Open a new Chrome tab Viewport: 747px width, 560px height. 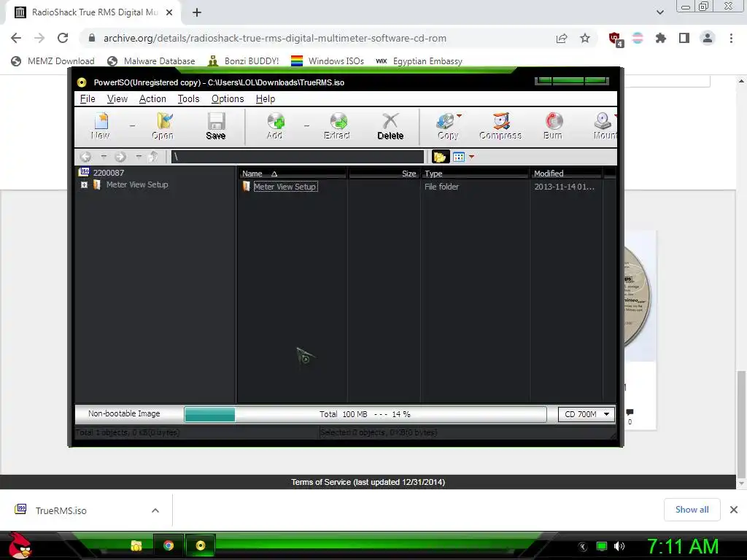tap(197, 12)
